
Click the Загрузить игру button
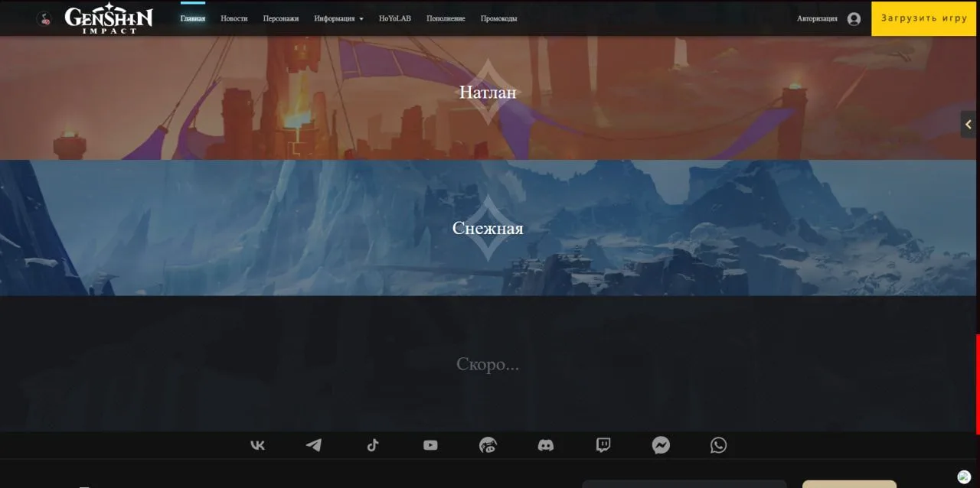(x=924, y=18)
